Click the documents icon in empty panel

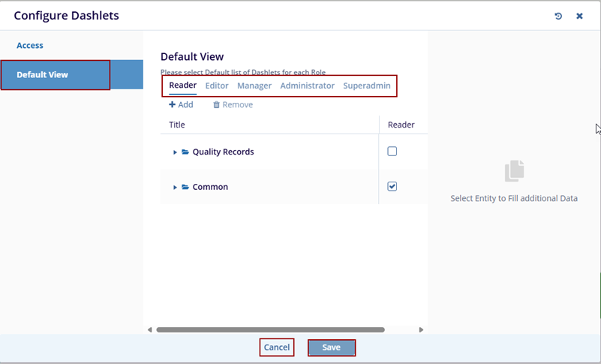[x=514, y=171]
